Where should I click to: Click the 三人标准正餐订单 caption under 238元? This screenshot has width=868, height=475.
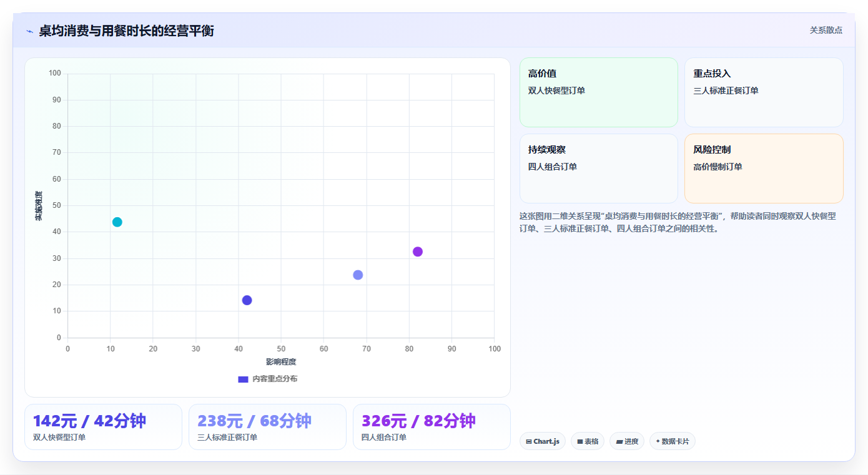click(x=227, y=438)
